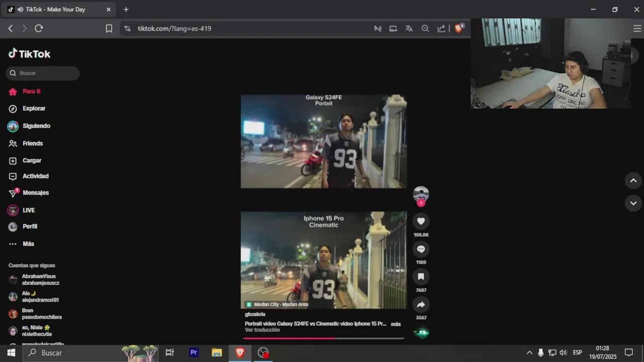Reload the page in the browser
The height and width of the screenshot is (362, 644).
(39, 29)
